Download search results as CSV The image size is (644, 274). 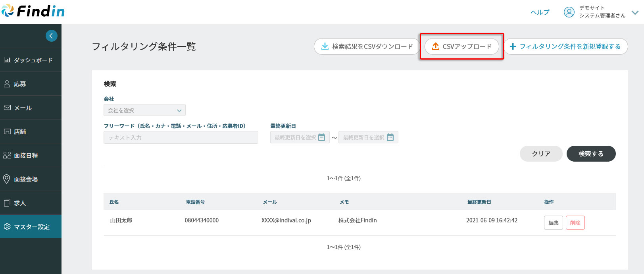click(367, 46)
